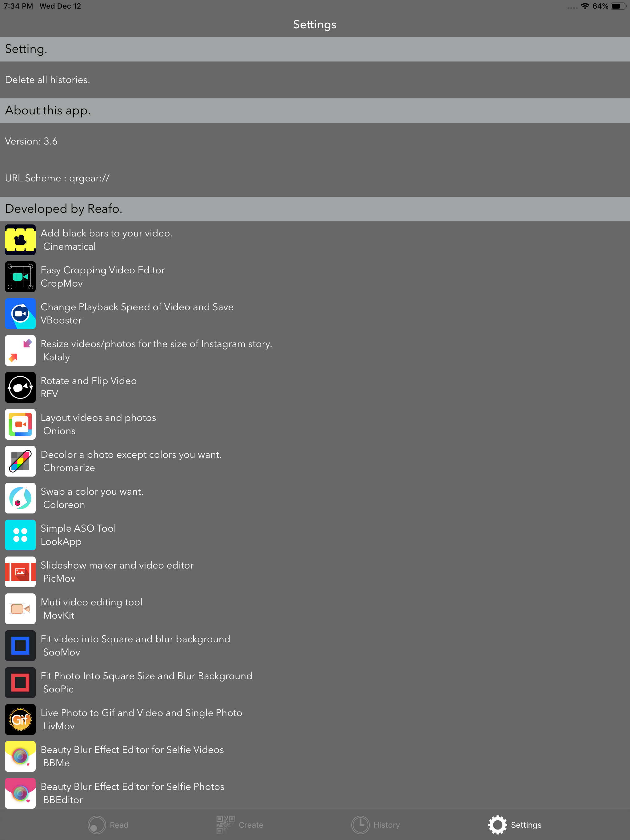
Task: Tap the BBEditor Selfie Photos entry
Action: pyautogui.click(x=132, y=793)
